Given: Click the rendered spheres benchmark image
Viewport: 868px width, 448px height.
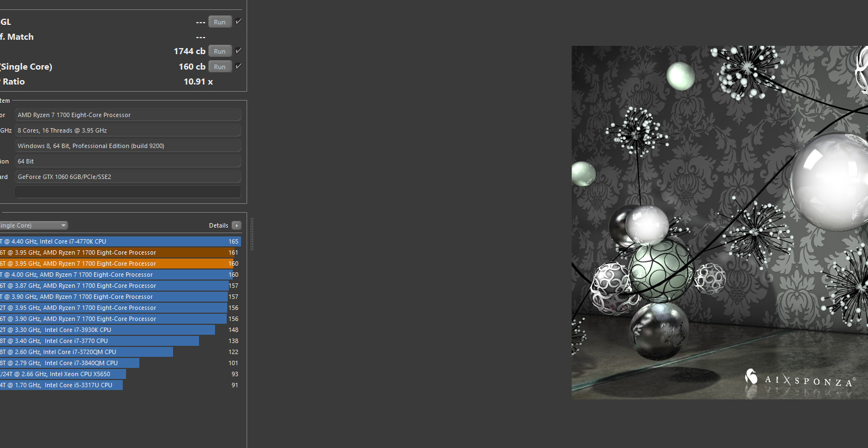Looking at the screenshot, I should (x=720, y=223).
